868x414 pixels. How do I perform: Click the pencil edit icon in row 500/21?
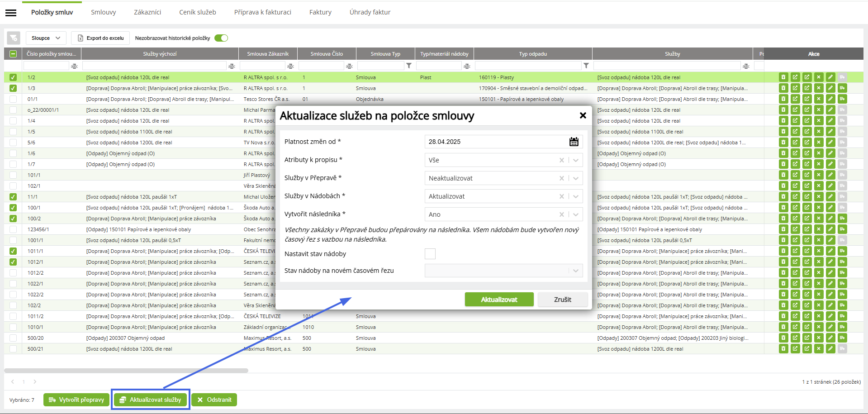pyautogui.click(x=830, y=349)
